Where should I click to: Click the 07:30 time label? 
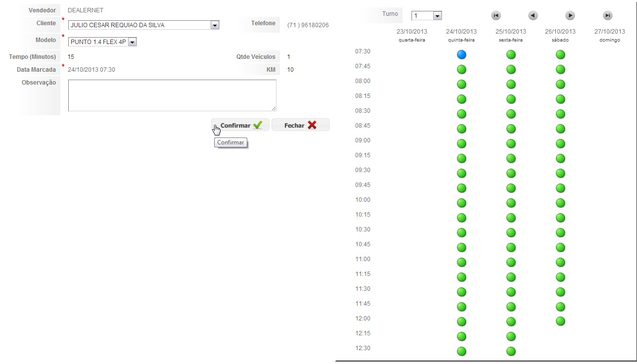363,51
